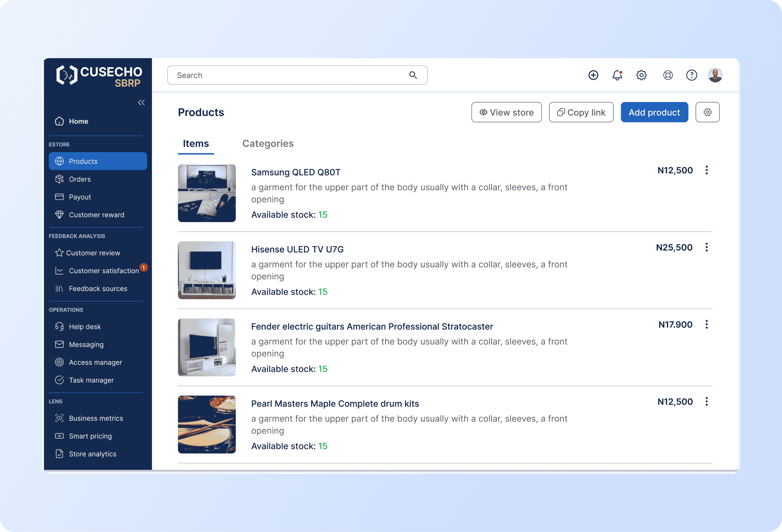Image resolution: width=782 pixels, height=532 pixels.
Task: Click the Payout card icon
Action: tap(59, 197)
